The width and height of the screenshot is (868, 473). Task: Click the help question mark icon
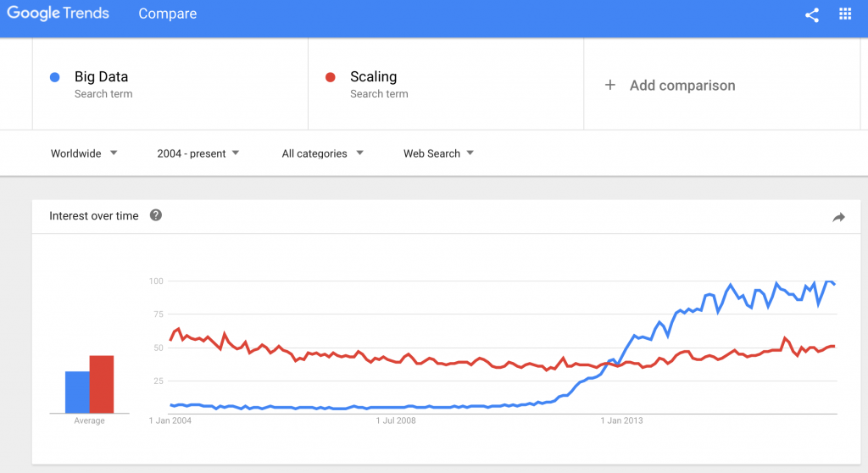(156, 215)
